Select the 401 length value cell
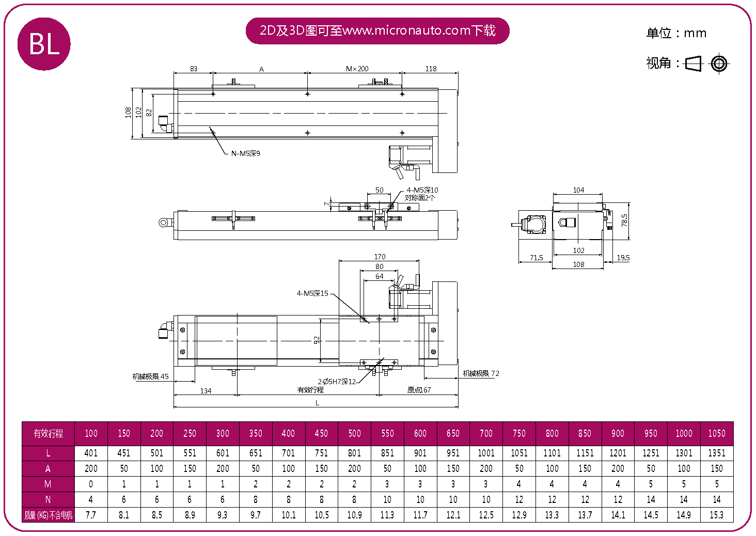The image size is (756, 536). tap(91, 453)
